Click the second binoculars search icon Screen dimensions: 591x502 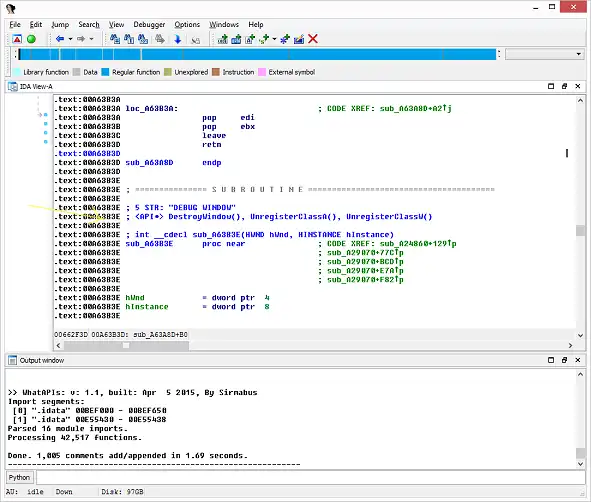click(129, 39)
